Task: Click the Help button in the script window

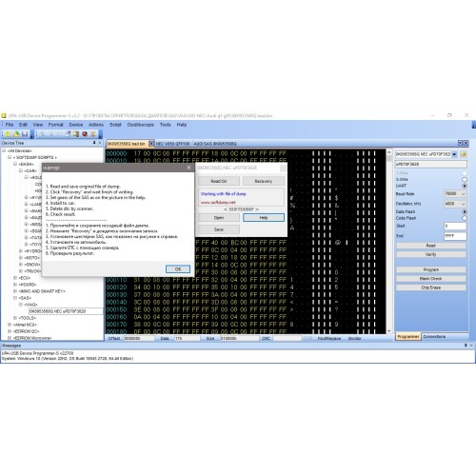Action: 264,218
